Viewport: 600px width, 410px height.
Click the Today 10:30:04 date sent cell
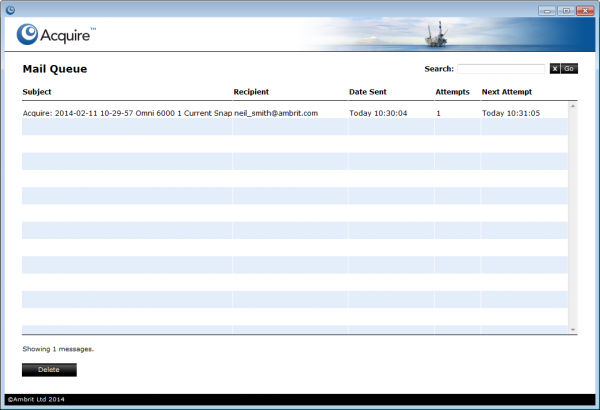(378, 113)
